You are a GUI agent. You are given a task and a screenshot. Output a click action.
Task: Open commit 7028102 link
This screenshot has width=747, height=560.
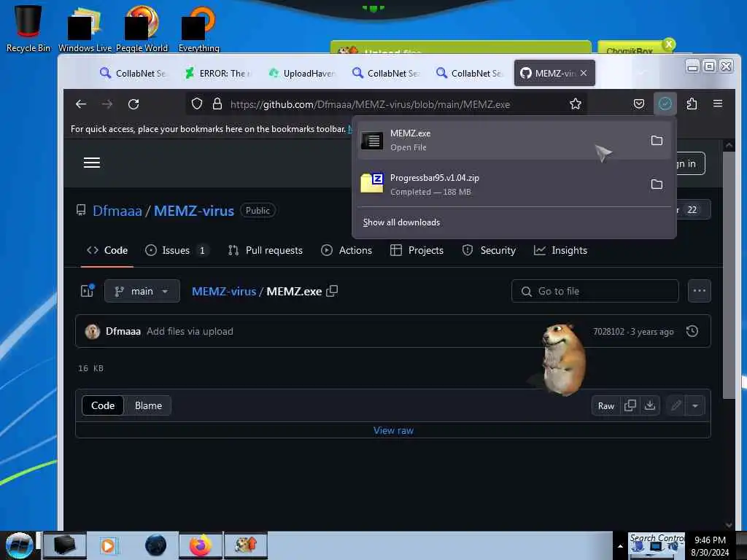pyautogui.click(x=608, y=332)
